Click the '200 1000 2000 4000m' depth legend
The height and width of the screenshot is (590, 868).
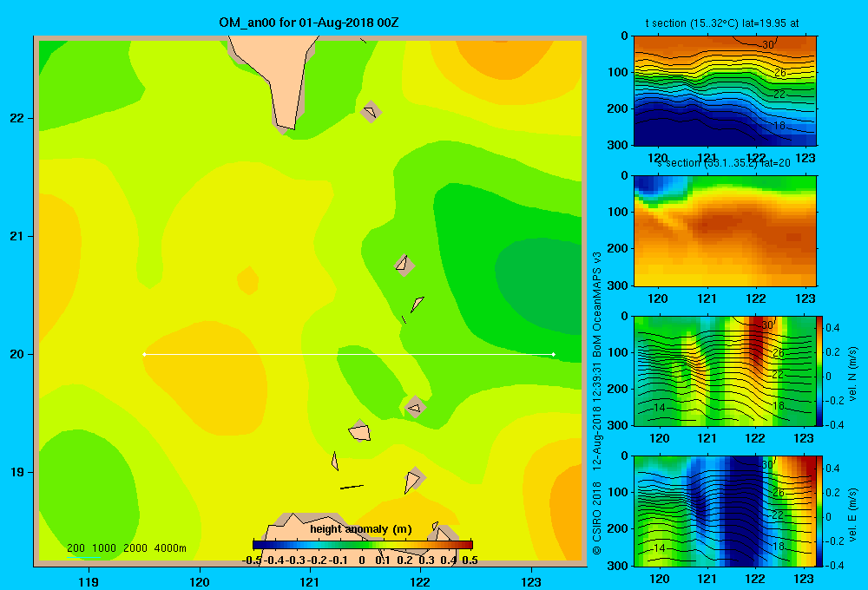coord(127,548)
